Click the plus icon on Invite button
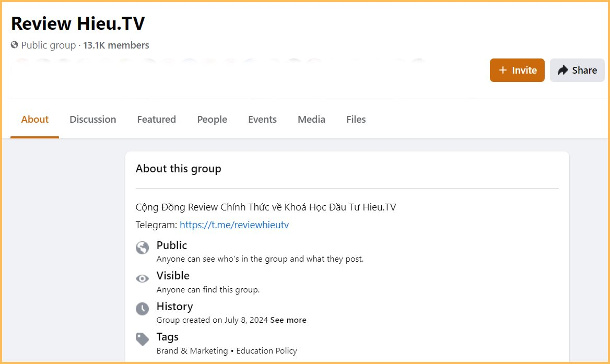Image resolution: width=610 pixels, height=364 pixels. pos(502,70)
